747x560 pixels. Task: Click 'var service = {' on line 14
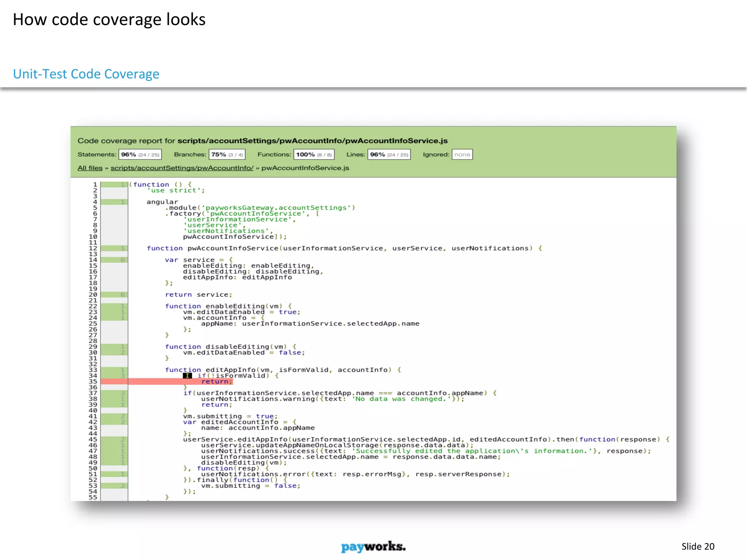pos(198,260)
